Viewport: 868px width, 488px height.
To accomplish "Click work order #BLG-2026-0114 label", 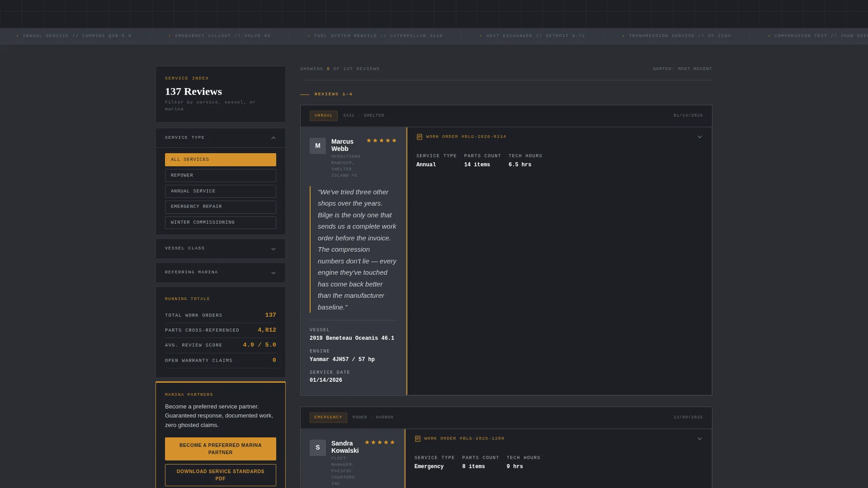I will (x=466, y=137).
